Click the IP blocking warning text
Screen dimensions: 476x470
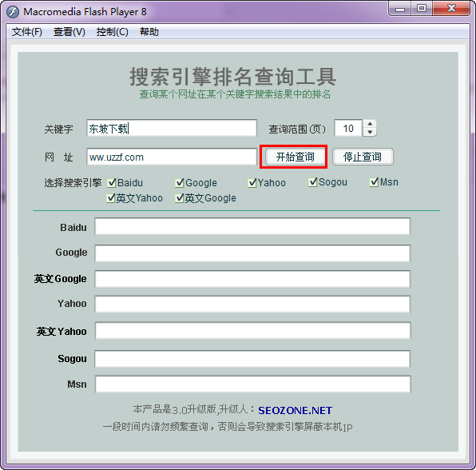(x=228, y=427)
